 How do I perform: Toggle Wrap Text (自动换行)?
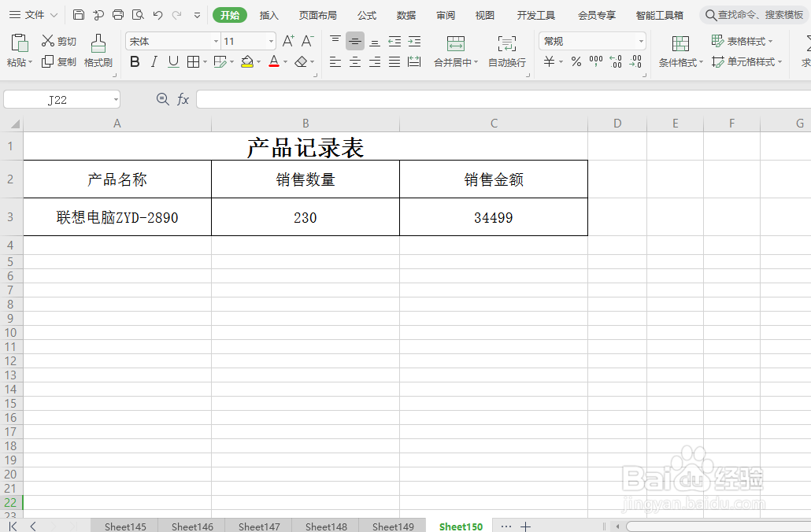pos(507,51)
